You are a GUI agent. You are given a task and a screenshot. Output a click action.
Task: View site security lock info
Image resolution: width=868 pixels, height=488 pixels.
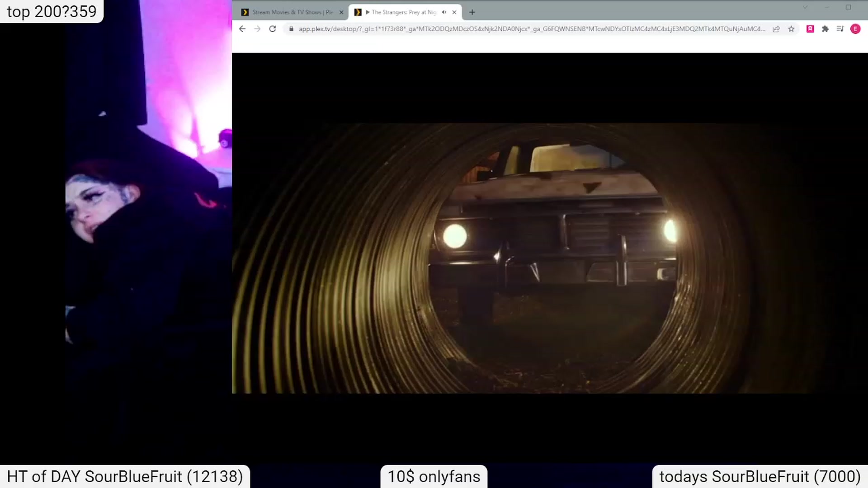pyautogui.click(x=291, y=29)
